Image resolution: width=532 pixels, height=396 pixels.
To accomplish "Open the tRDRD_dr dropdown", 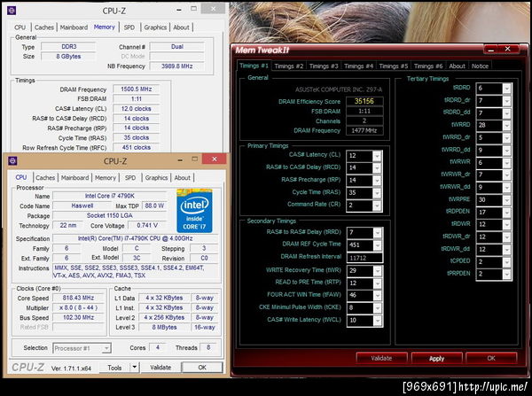I will (506, 101).
